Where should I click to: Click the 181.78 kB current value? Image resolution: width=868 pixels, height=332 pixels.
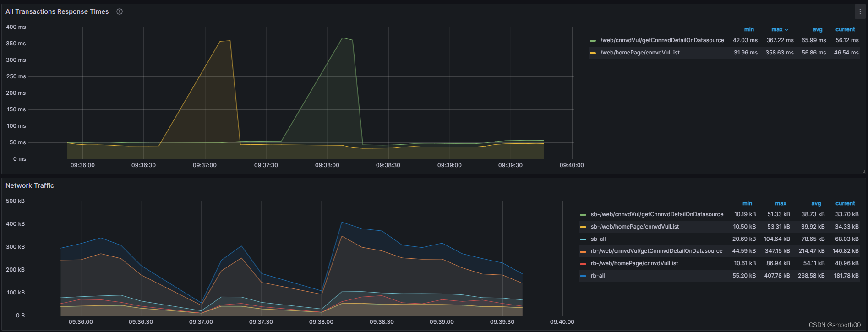click(x=846, y=276)
